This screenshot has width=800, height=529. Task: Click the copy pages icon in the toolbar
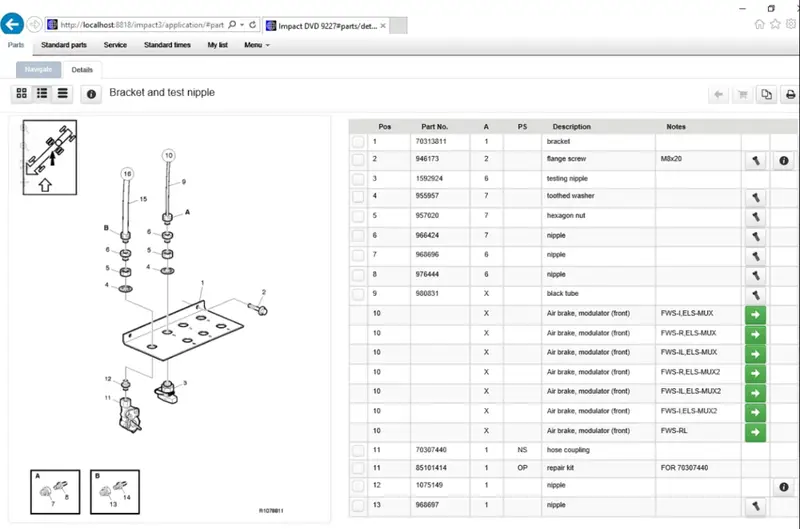click(766, 94)
